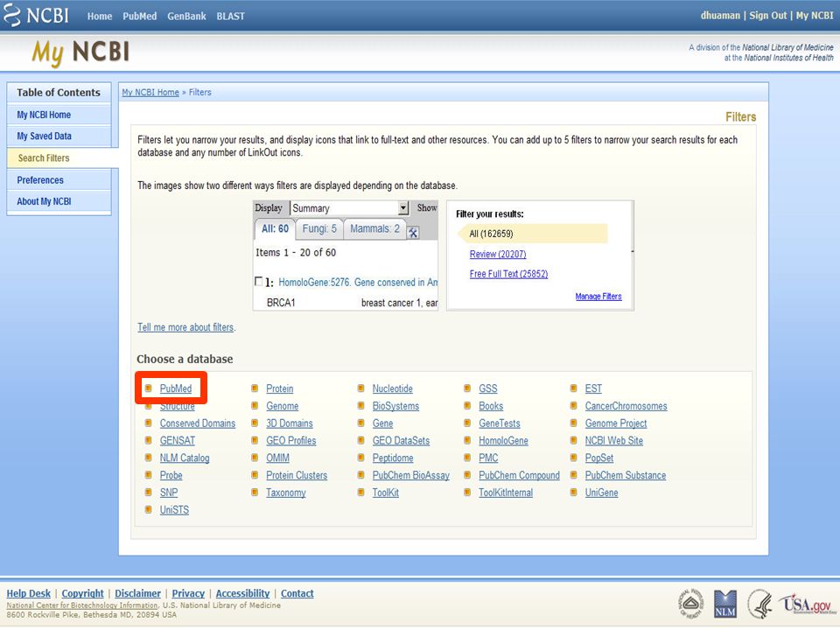This screenshot has width=840, height=630.
Task: Click the orange bullet icon beside GSS
Action: click(467, 388)
